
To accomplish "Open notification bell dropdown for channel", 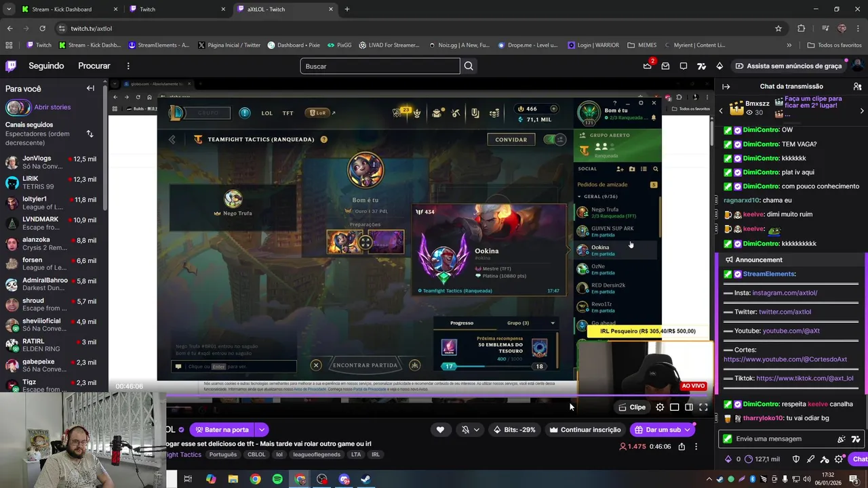I will coord(471,430).
